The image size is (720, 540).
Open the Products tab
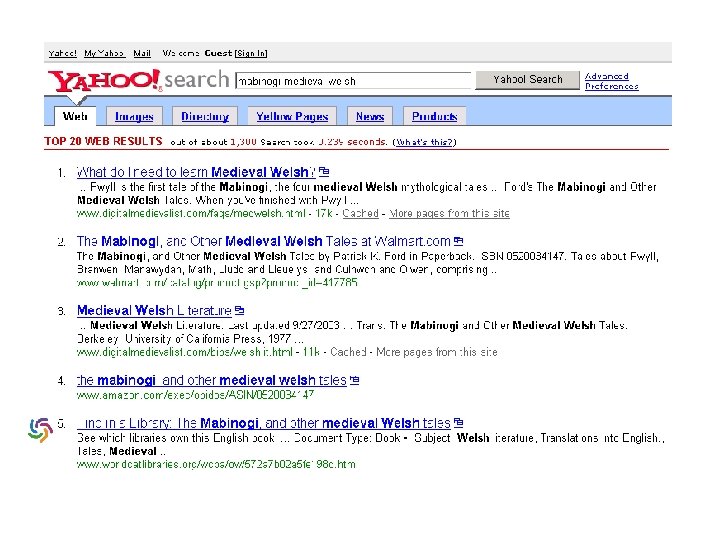coord(434,117)
